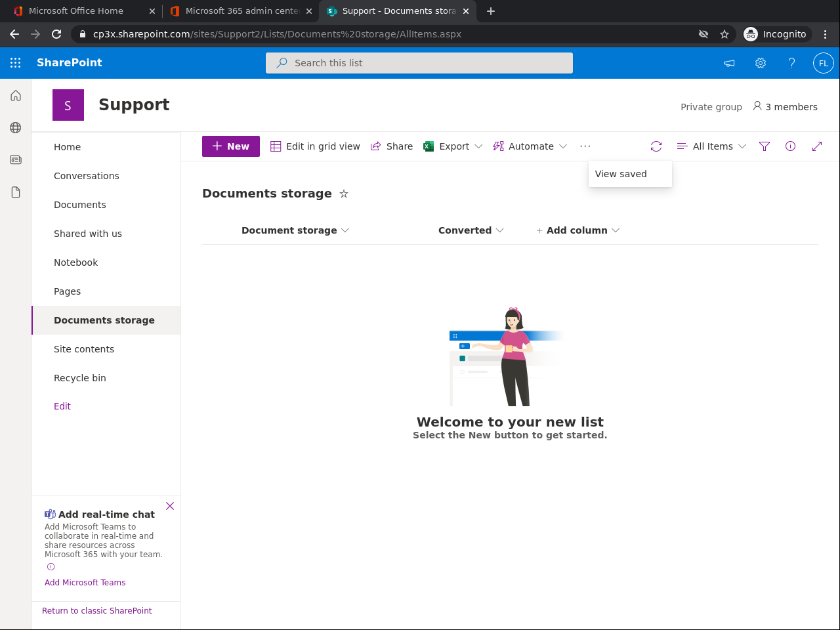
Task: Click Edit in grid view
Action: pos(316,146)
